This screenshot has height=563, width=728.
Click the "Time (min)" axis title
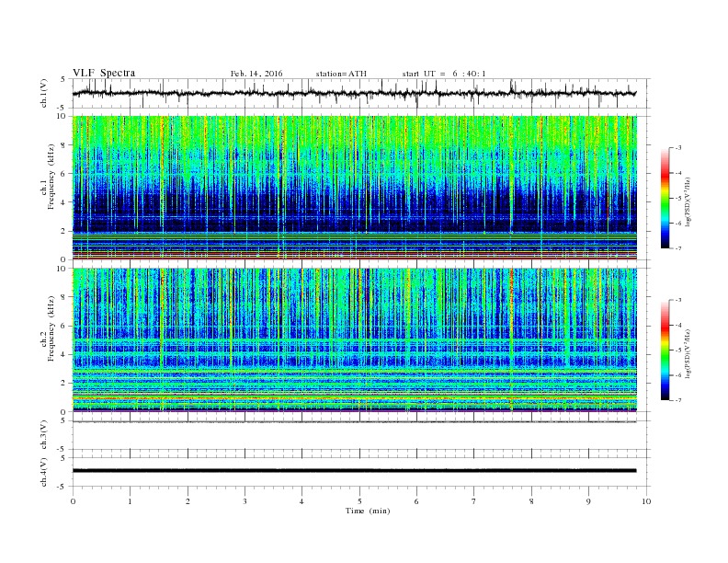pos(368,511)
